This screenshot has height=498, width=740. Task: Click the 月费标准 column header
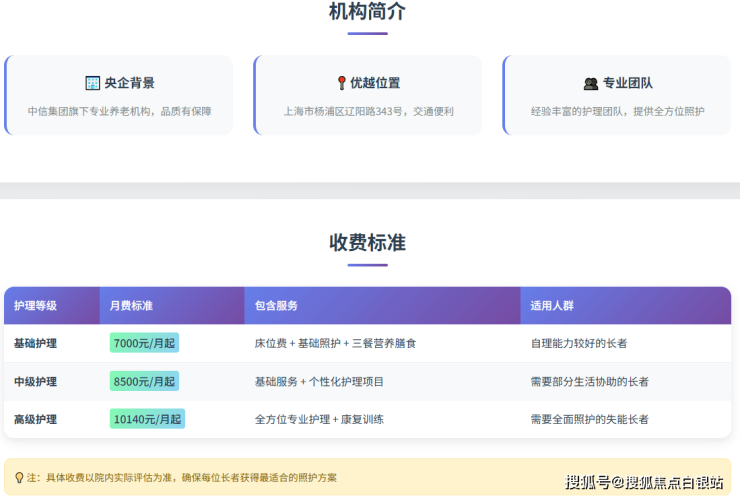131,305
